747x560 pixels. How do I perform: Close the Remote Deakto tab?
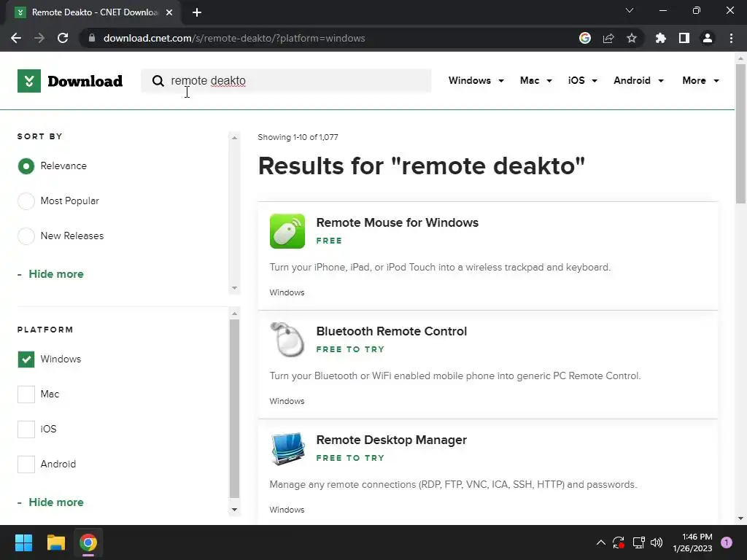click(x=169, y=12)
